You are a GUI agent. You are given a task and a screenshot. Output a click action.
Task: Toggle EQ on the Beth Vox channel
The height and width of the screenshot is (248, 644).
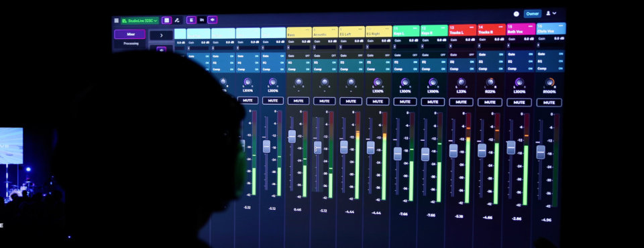coord(520,61)
